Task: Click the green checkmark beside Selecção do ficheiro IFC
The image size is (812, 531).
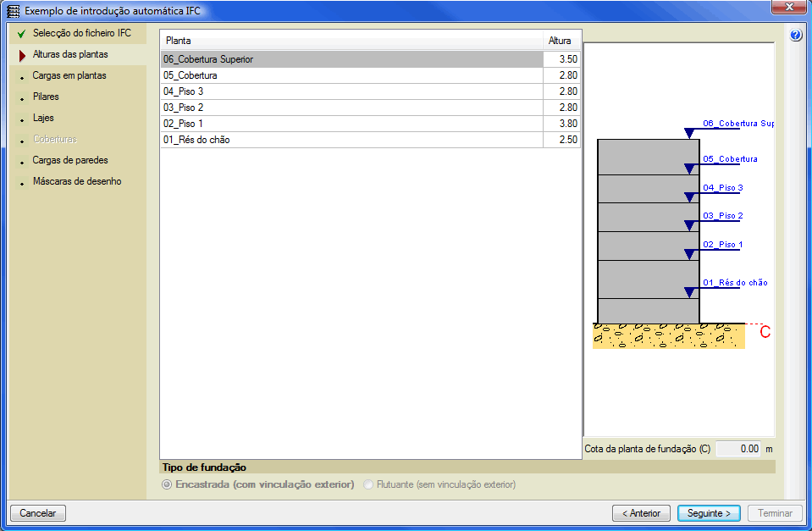Action: (21, 34)
